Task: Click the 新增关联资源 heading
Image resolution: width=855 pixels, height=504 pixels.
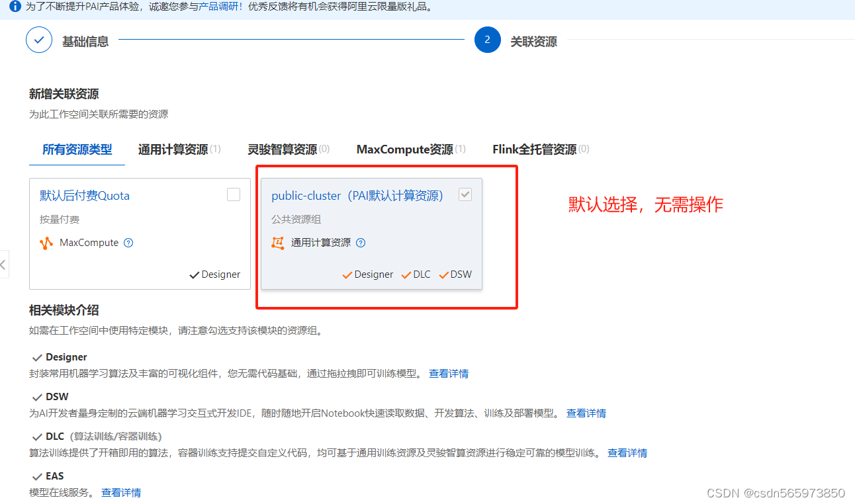Action: coord(64,94)
